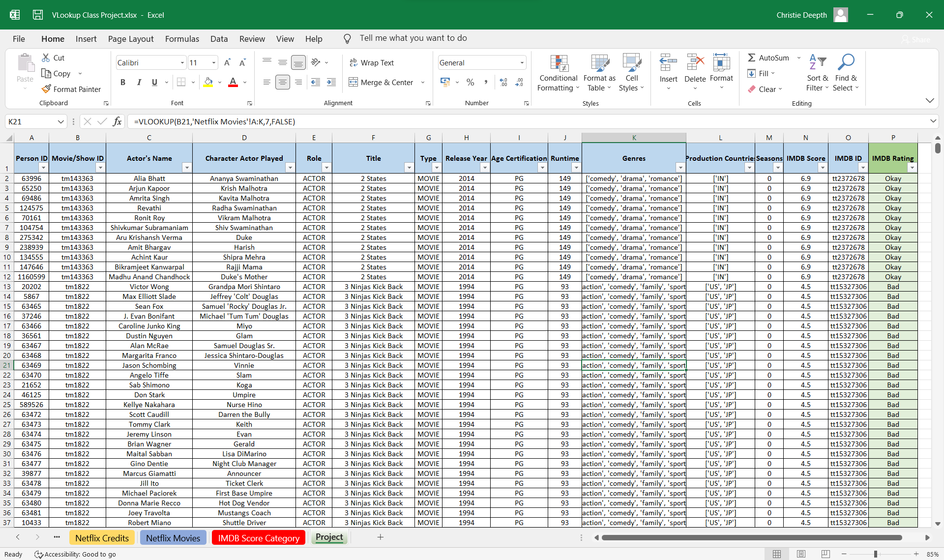Toggle Underline formatting
944x560 pixels.
[x=154, y=82]
